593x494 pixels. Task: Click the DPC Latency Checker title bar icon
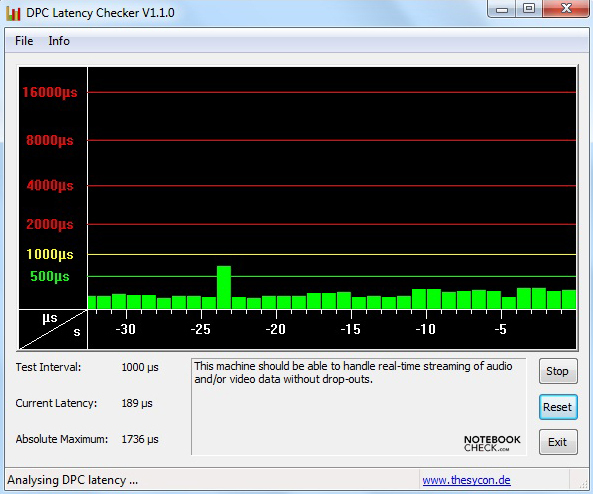(x=13, y=13)
